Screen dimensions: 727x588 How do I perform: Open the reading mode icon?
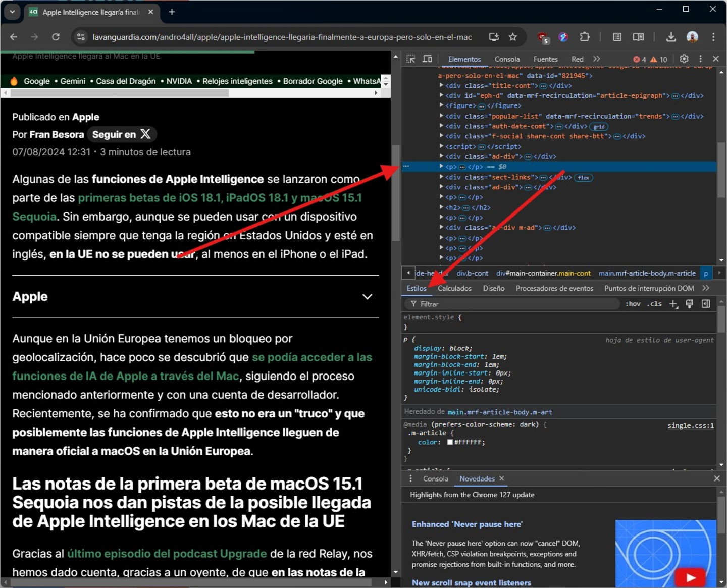(x=638, y=37)
